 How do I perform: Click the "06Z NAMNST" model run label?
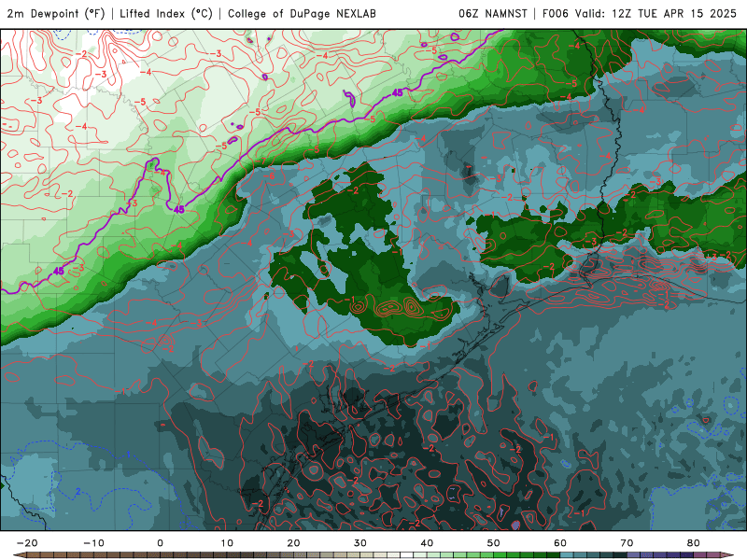tap(493, 13)
